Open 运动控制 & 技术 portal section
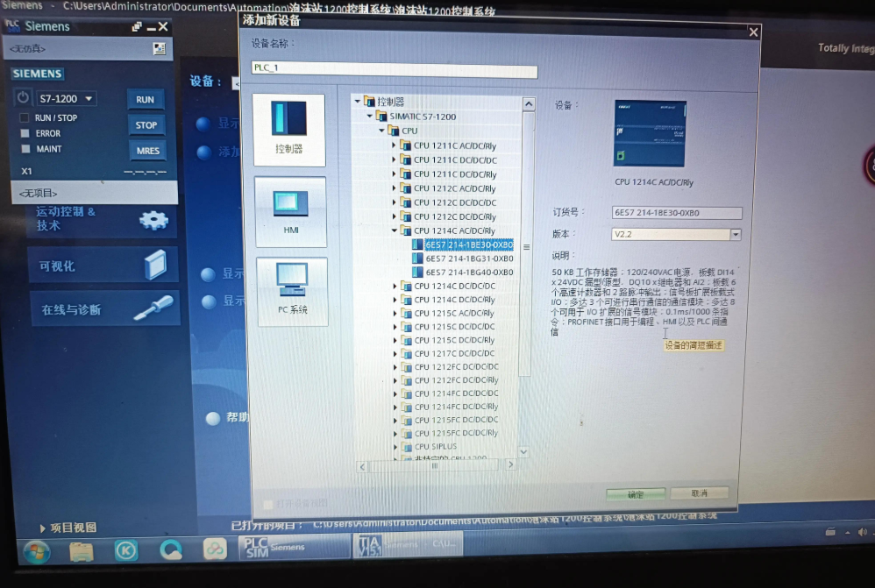Image resolution: width=875 pixels, height=588 pixels. tap(102, 218)
